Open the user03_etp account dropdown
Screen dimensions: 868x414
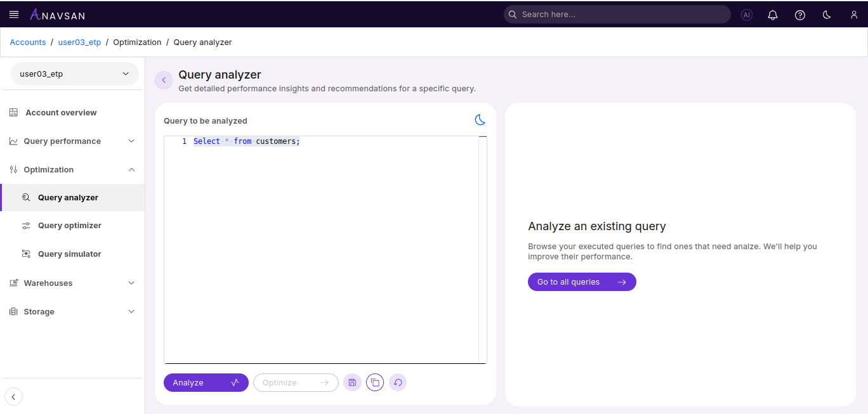pyautogui.click(x=74, y=74)
